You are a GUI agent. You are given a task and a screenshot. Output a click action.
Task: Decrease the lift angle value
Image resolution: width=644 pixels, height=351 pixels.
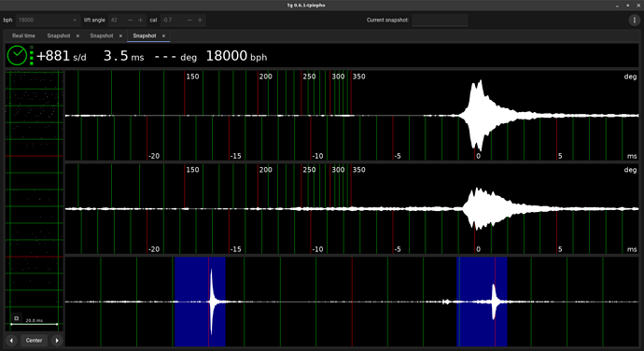coord(130,21)
